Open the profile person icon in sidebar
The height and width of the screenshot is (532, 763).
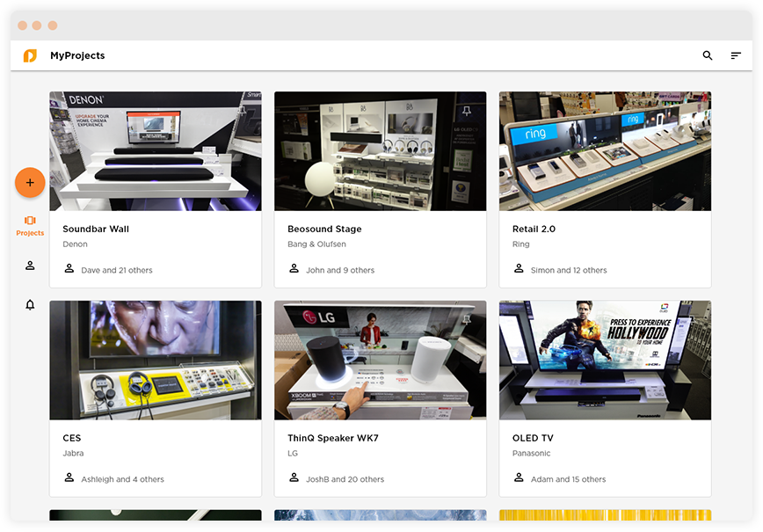30,266
